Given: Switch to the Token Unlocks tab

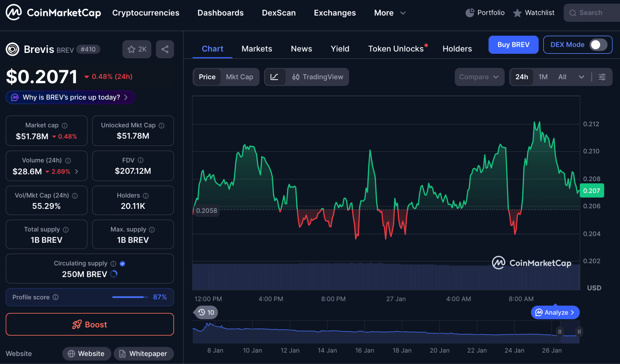Looking at the screenshot, I should tap(396, 49).
